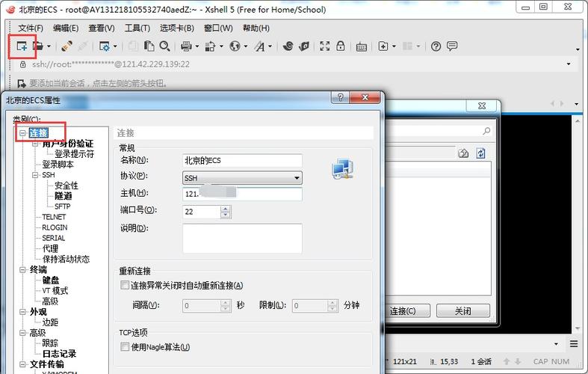Click the arrow icon to add current session

click(22, 83)
